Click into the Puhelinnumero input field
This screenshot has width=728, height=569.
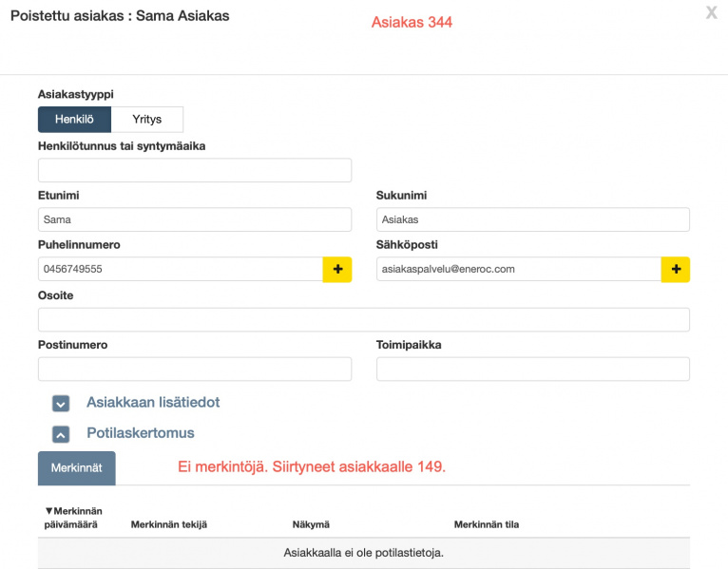tap(181, 270)
